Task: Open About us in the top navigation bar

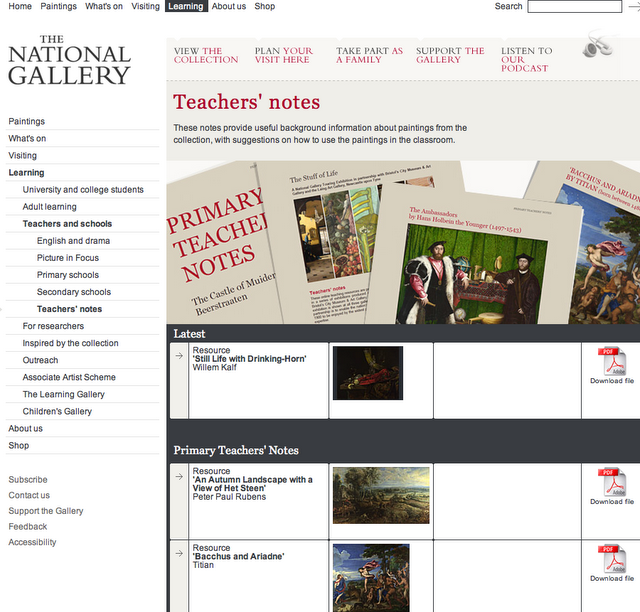Action: (x=229, y=6)
